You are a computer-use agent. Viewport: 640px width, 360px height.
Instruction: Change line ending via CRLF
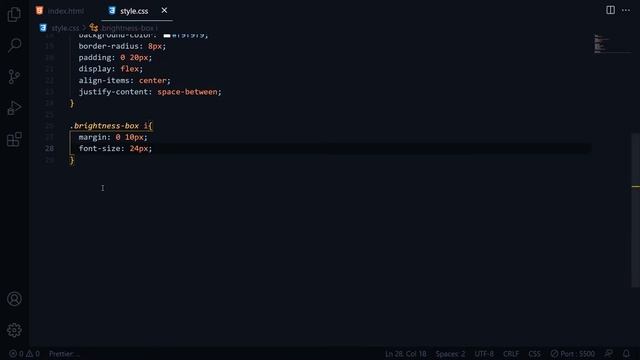coord(511,353)
